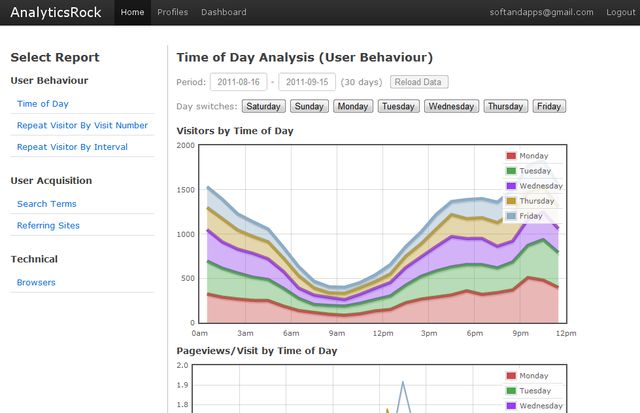Image resolution: width=640 pixels, height=413 pixels.
Task: Open the Browsers report
Action: coord(36,282)
